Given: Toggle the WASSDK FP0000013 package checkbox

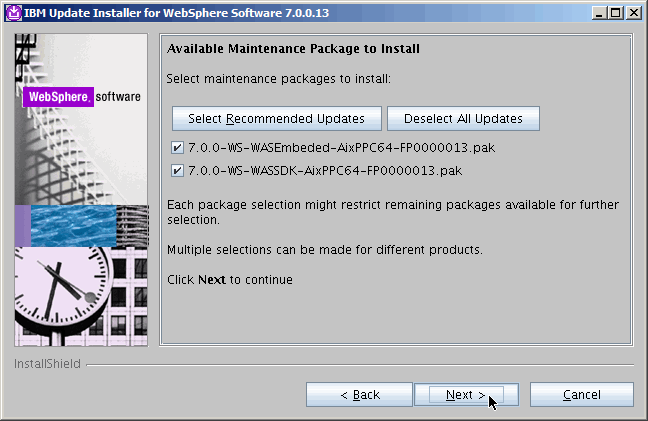Looking at the screenshot, I should [177, 170].
